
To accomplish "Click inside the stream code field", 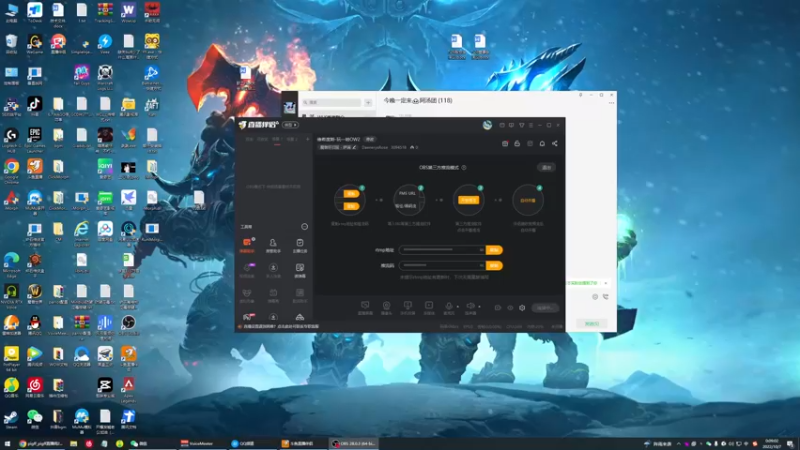I will click(x=442, y=266).
